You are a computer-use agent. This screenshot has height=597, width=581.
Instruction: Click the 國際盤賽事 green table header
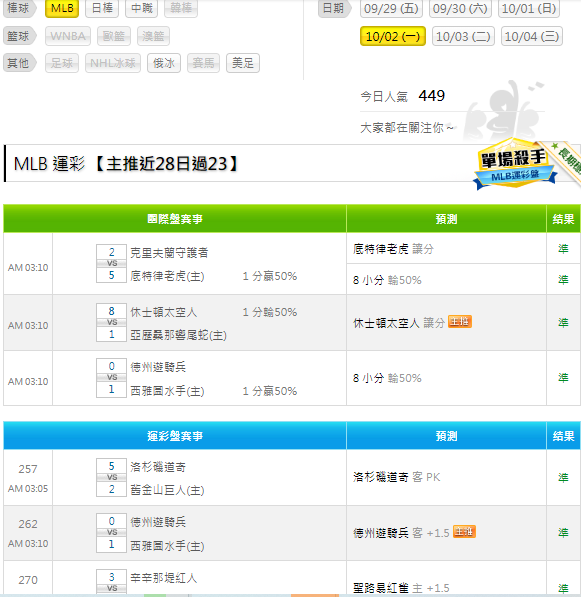pyautogui.click(x=175, y=219)
